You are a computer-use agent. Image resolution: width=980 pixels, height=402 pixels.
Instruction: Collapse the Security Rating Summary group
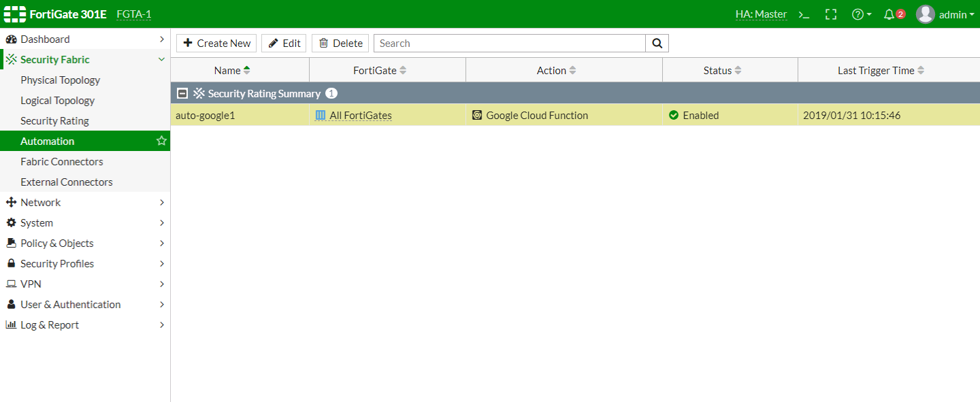pos(182,94)
